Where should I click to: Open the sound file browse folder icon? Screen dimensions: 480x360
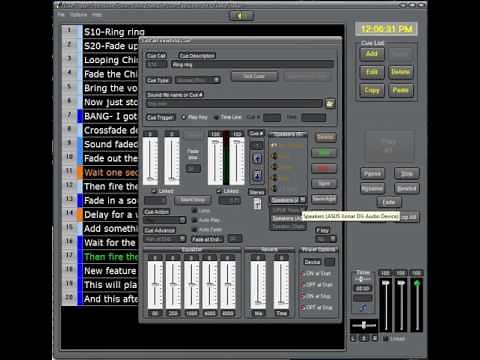coord(330,103)
